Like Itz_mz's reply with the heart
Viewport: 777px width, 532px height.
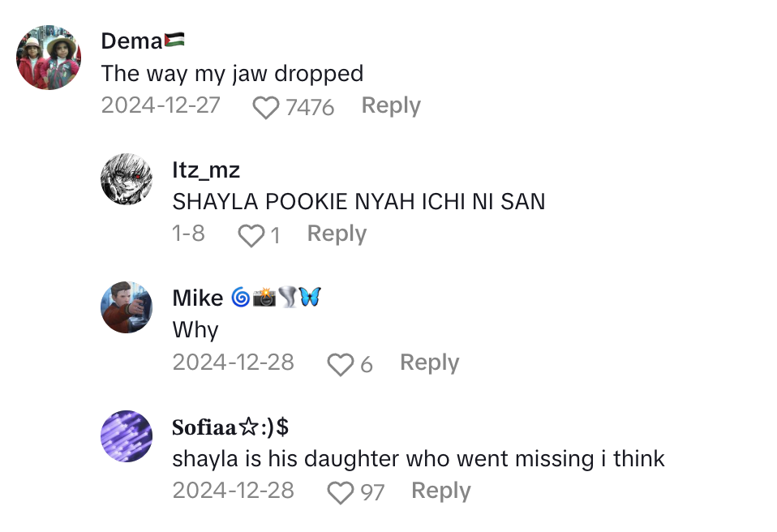tap(251, 235)
